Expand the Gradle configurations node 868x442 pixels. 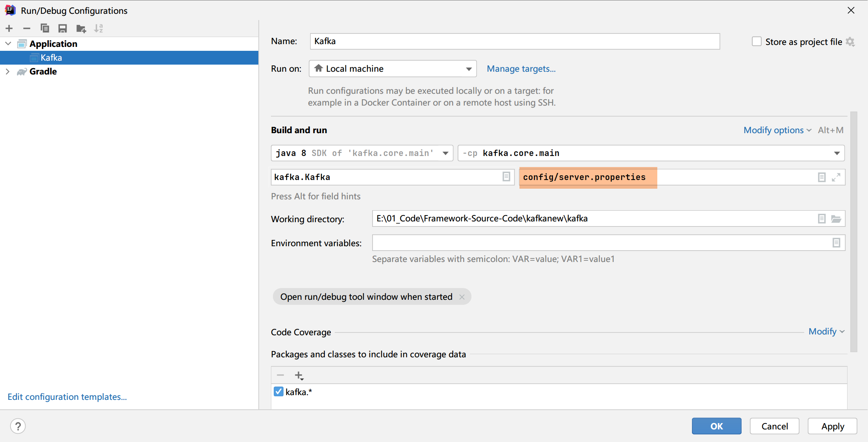(x=7, y=71)
